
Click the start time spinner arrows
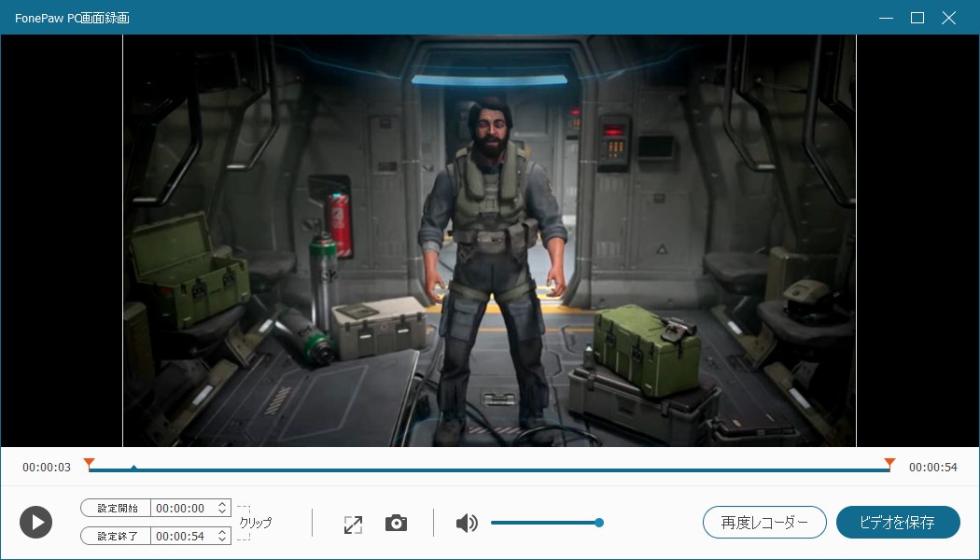pos(222,508)
